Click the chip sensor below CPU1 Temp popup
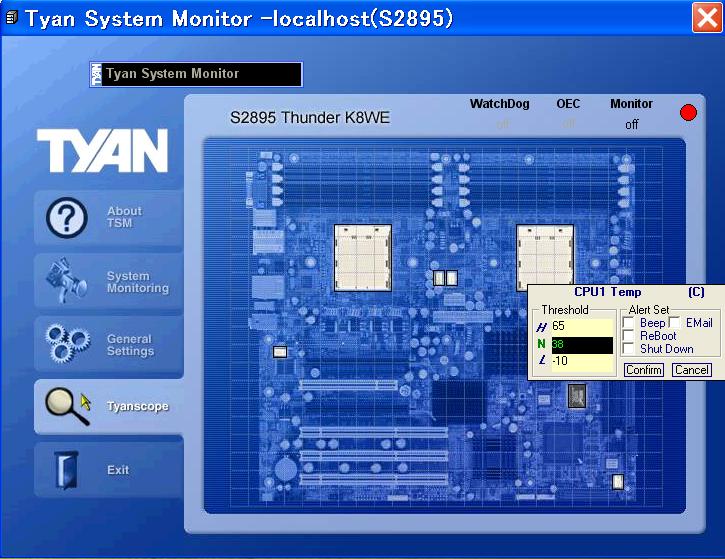The height and width of the screenshot is (559, 725). coord(577,396)
